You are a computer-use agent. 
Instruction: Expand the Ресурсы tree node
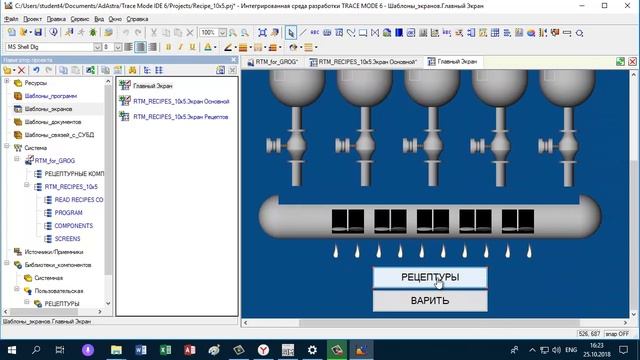7,81
